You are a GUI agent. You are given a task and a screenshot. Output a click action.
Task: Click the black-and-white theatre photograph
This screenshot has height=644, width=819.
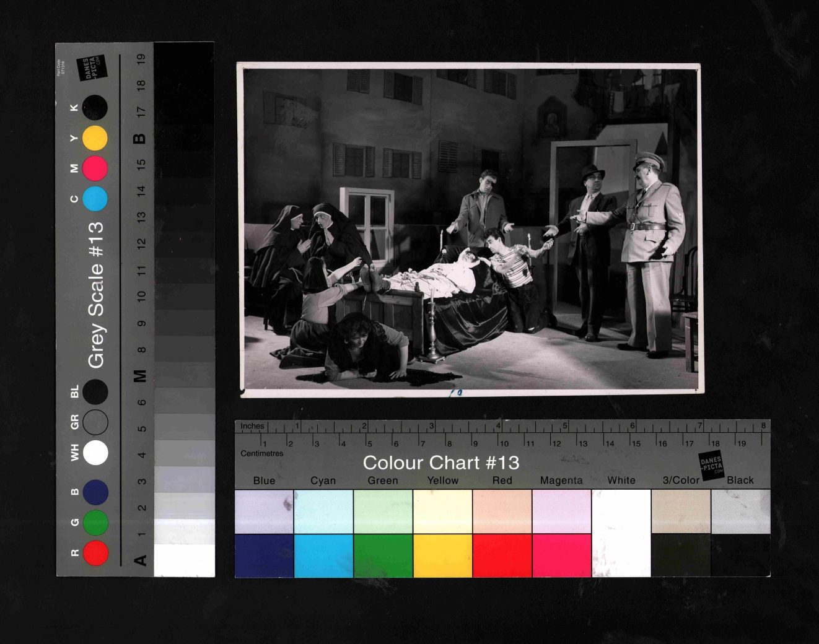coord(471,229)
